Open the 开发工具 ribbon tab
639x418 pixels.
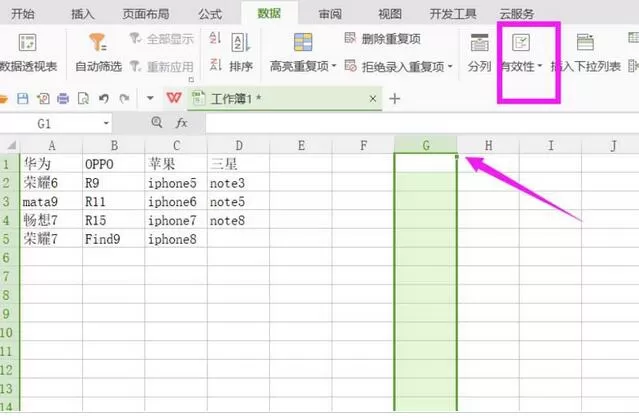point(453,14)
